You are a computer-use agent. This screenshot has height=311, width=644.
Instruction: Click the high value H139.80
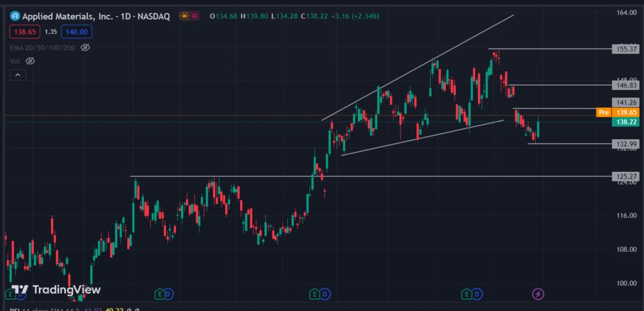coord(255,16)
